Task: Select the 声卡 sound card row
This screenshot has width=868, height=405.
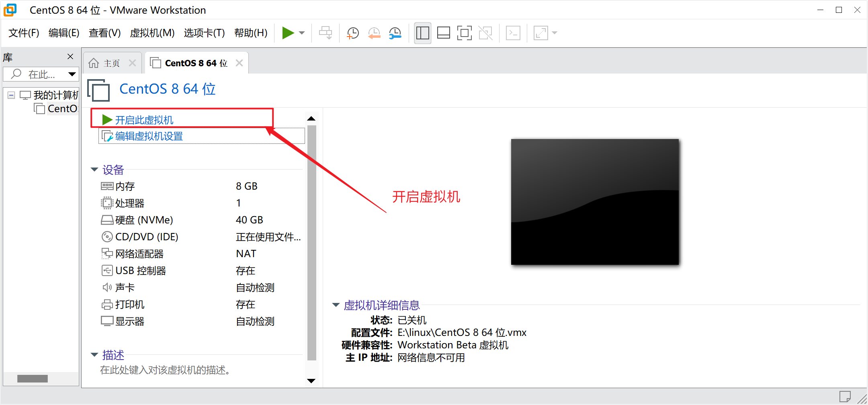Action: tap(201, 288)
